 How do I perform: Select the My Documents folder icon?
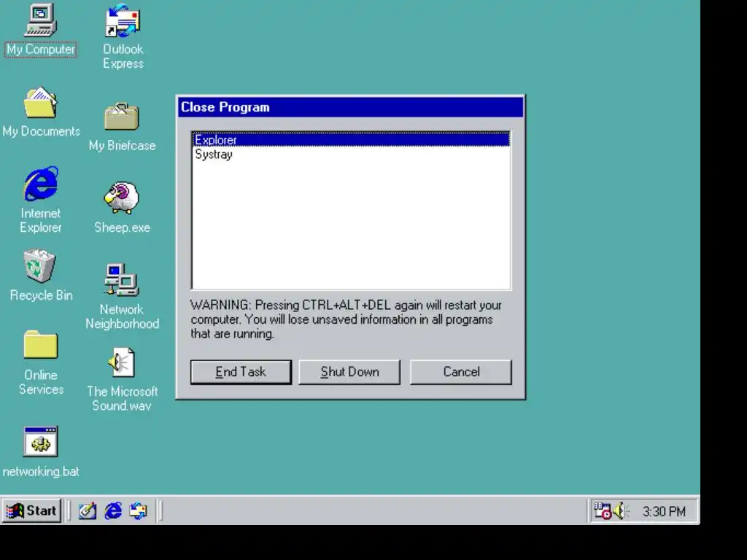(41, 102)
